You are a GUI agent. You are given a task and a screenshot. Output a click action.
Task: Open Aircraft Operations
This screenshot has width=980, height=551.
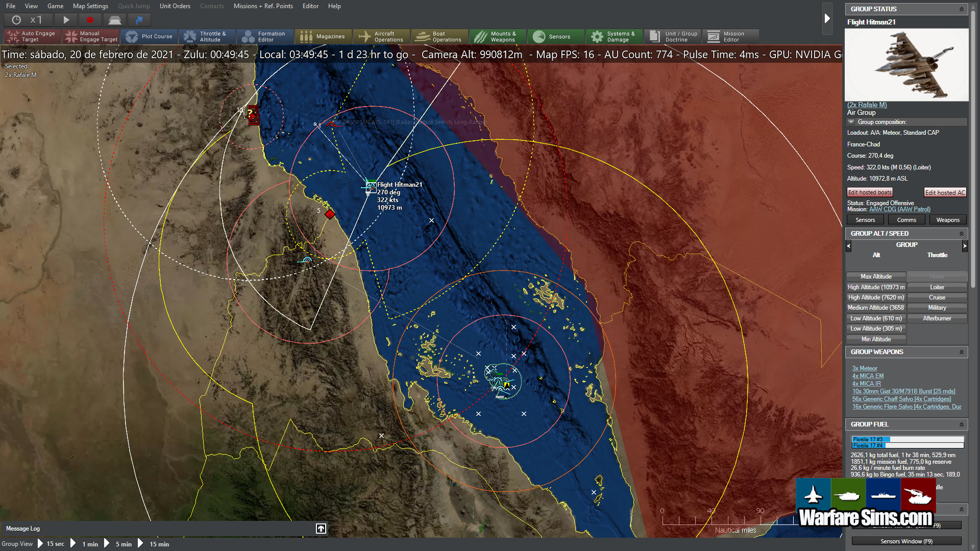[x=381, y=36]
